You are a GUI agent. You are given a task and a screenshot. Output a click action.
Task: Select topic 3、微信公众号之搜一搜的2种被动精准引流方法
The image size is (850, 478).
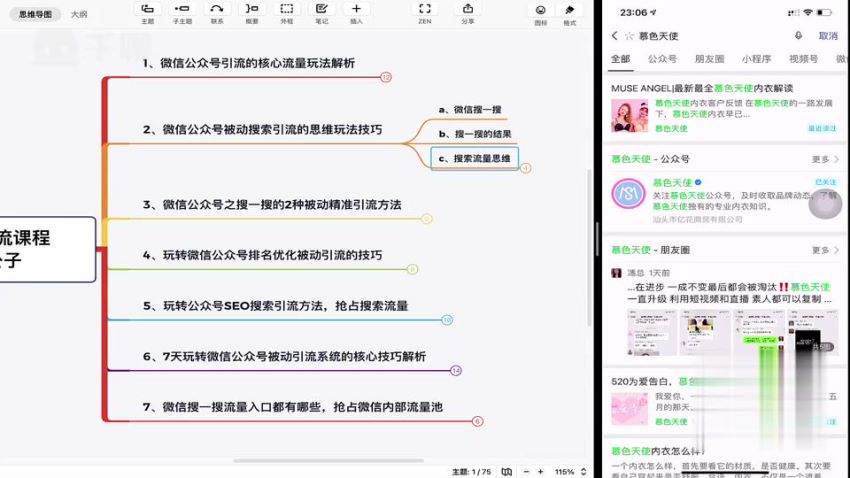tap(272, 205)
